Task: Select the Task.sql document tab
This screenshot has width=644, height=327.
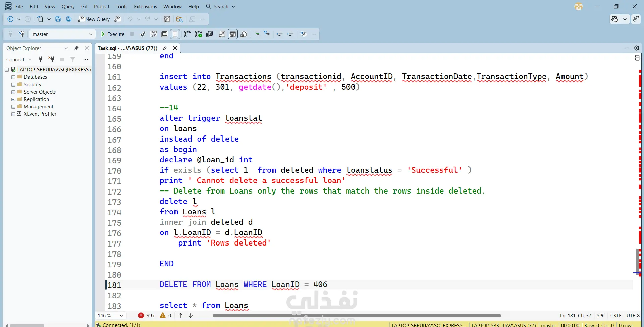Action: (x=127, y=48)
